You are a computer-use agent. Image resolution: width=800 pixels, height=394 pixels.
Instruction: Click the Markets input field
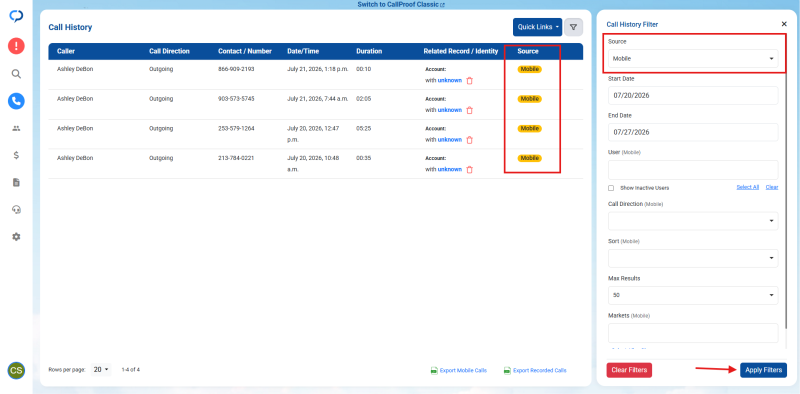click(x=693, y=333)
